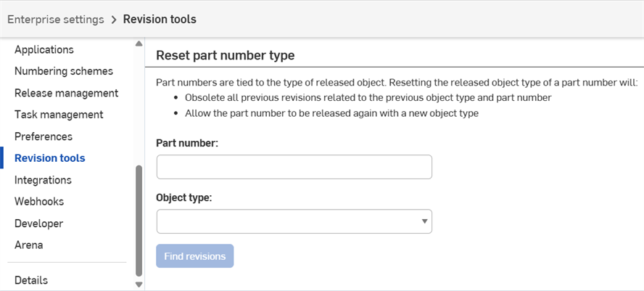Viewport: 644px width, 291px height.
Task: Click the breadcrumb chevron separator
Action: (x=114, y=20)
